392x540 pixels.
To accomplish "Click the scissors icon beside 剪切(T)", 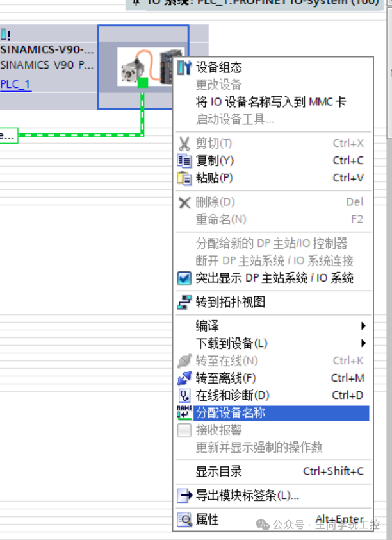I will [184, 143].
